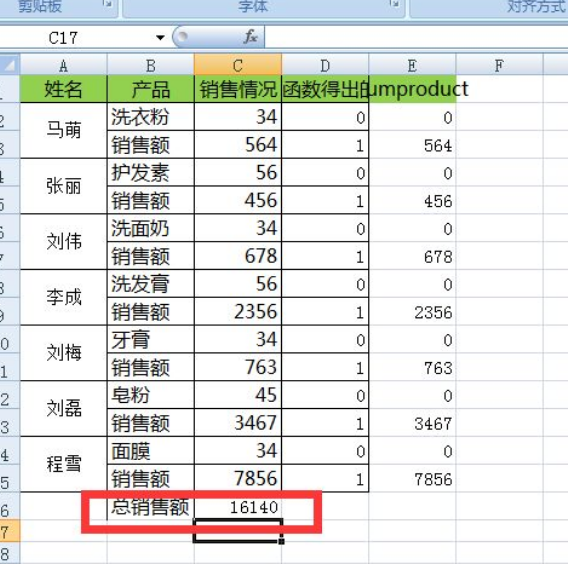This screenshot has height=564, width=568.
Task: Select merged cell 李成
Action: click(x=63, y=297)
